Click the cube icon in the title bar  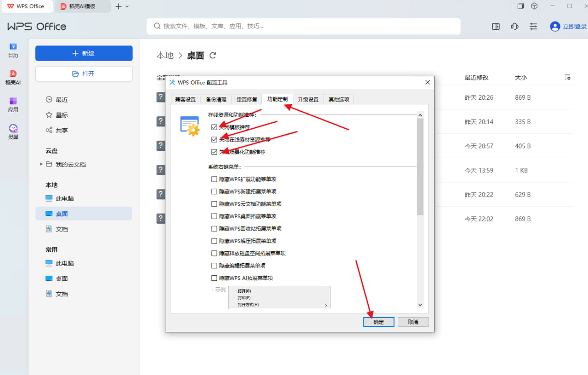click(x=534, y=6)
